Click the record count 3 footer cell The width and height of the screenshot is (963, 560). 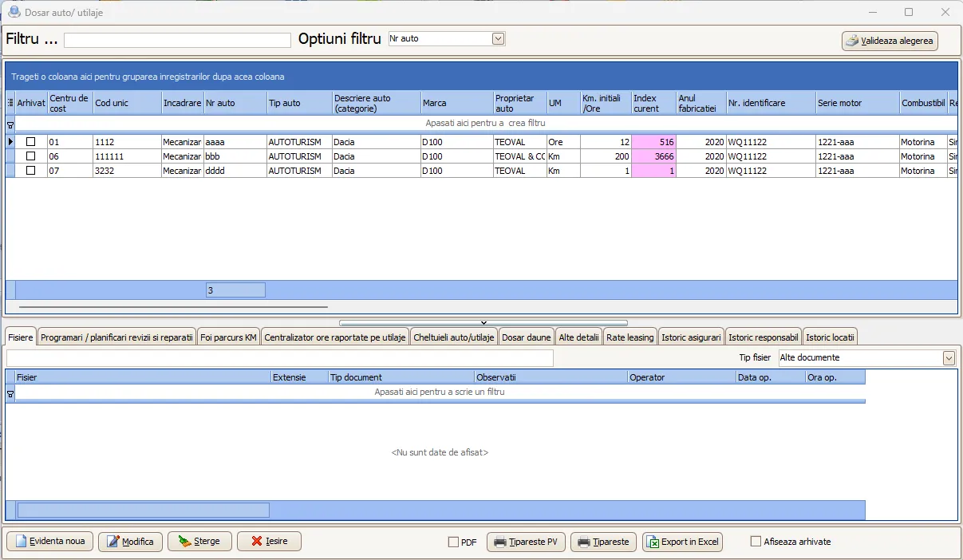pyautogui.click(x=235, y=290)
